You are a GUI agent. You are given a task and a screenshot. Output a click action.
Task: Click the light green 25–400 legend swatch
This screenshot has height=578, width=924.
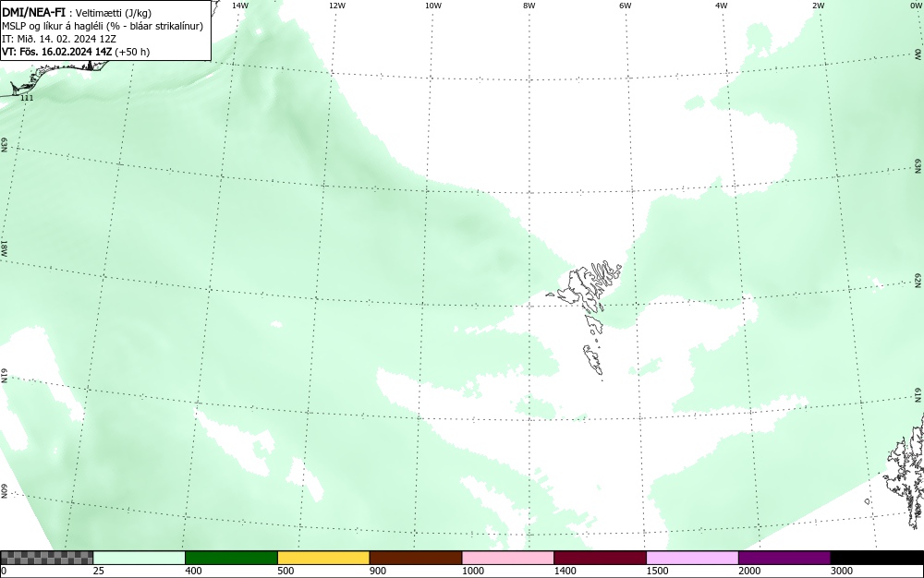click(140, 558)
